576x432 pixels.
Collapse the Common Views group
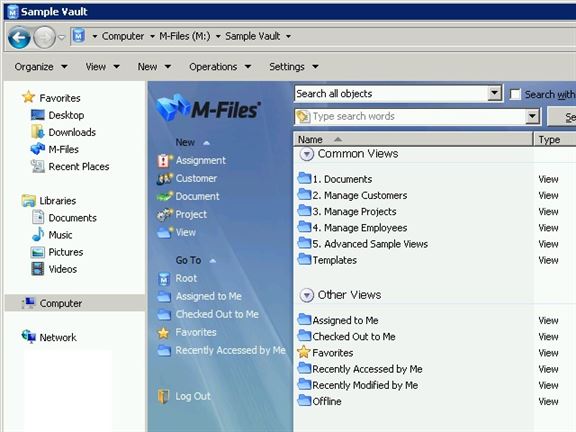click(x=306, y=154)
